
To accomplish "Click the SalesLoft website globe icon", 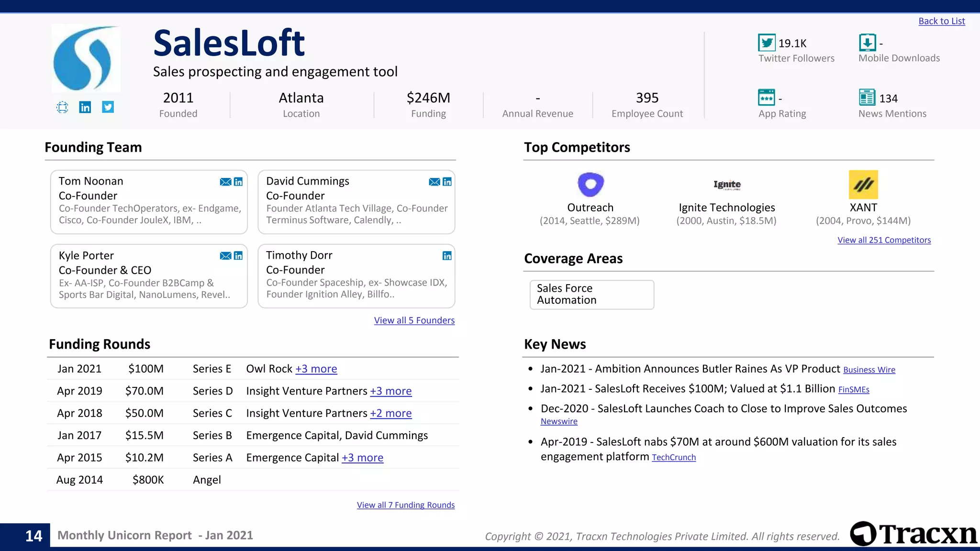I will pos(62,107).
